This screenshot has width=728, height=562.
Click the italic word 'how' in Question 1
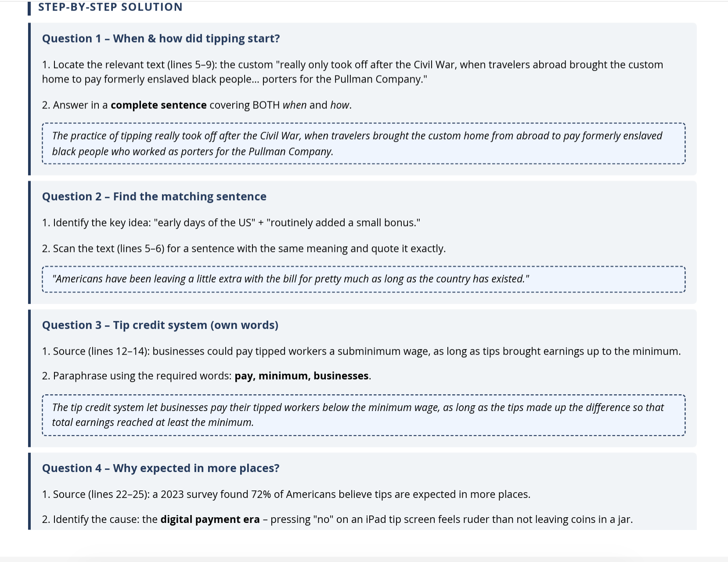340,105
